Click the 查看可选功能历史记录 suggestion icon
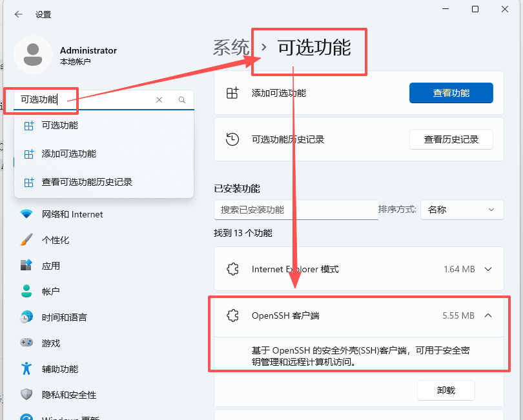523x420 pixels. 29,183
